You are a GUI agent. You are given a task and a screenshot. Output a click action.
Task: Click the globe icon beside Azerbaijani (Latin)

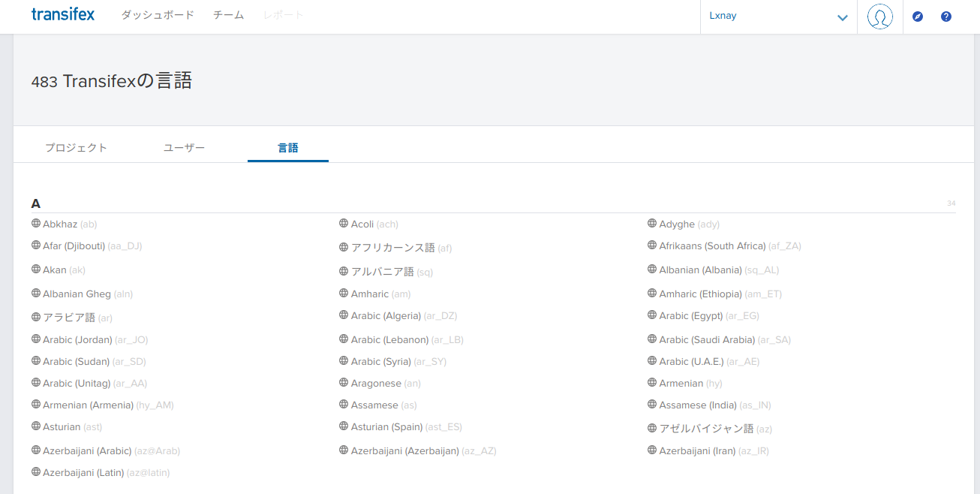(36, 472)
